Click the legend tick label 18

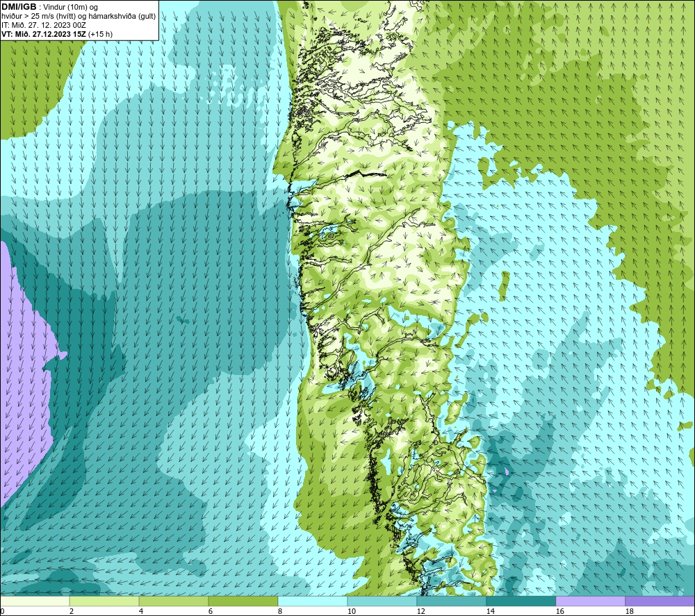pos(629,612)
